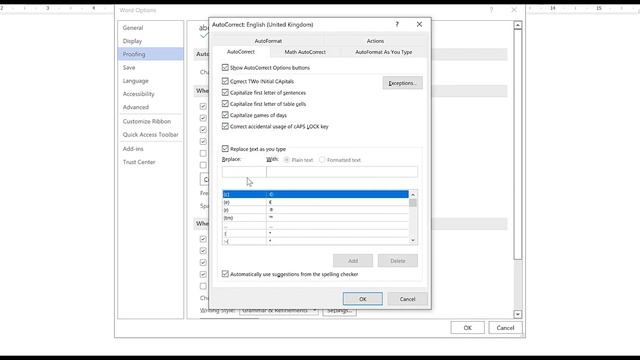This screenshot has width=640, height=360.
Task: Select the (e) euro replacement row
Action: point(315,202)
